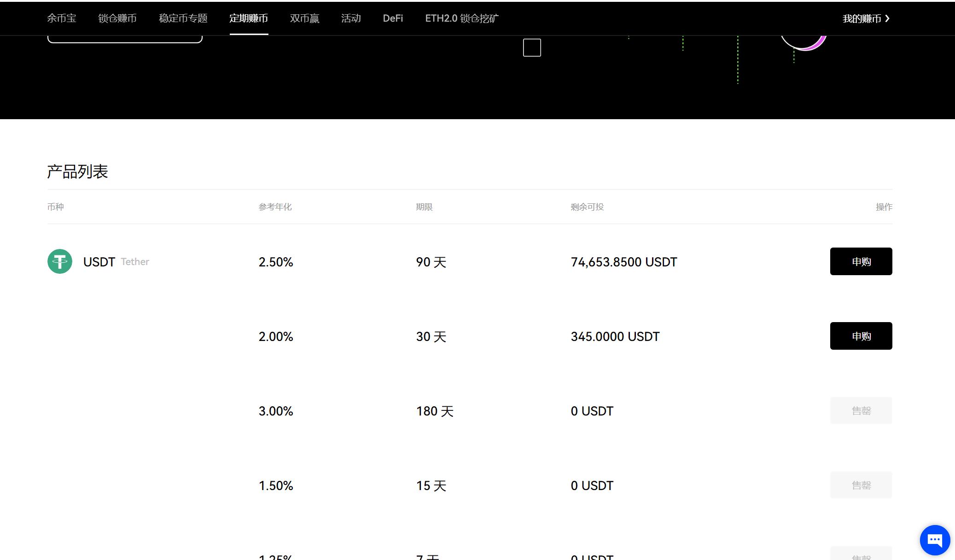
Task: Subscribe to the 30 天 2.00% product
Action: point(861,336)
